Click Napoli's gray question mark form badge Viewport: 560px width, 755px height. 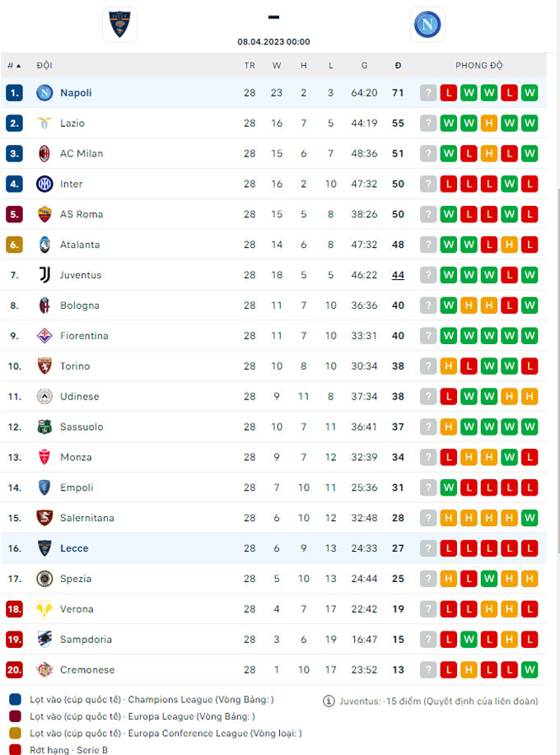point(428,93)
